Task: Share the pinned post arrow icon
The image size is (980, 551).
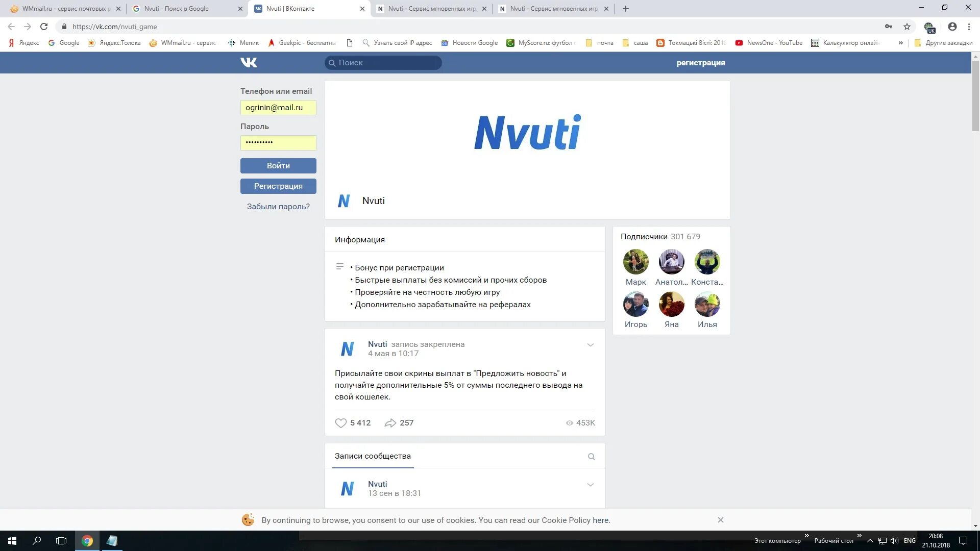Action: (390, 423)
